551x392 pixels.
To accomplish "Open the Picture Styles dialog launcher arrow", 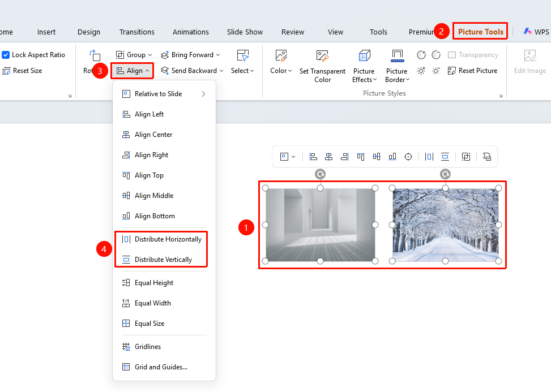I will click(501, 96).
